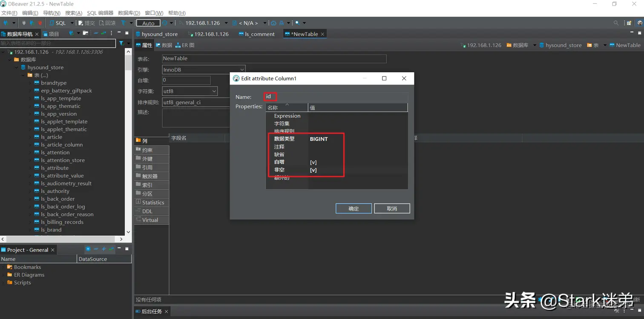
Task: Click the collapse all icon in navigator toolbar
Action: click(x=96, y=33)
